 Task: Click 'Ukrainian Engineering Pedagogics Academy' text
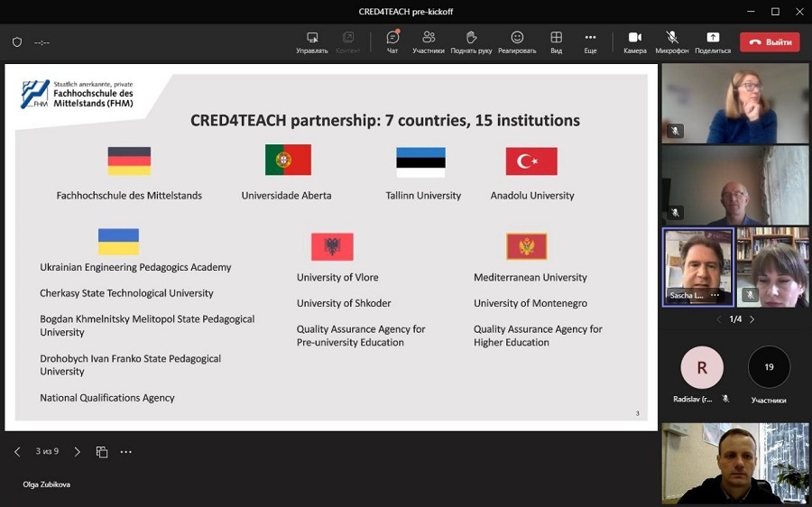pyautogui.click(x=135, y=267)
